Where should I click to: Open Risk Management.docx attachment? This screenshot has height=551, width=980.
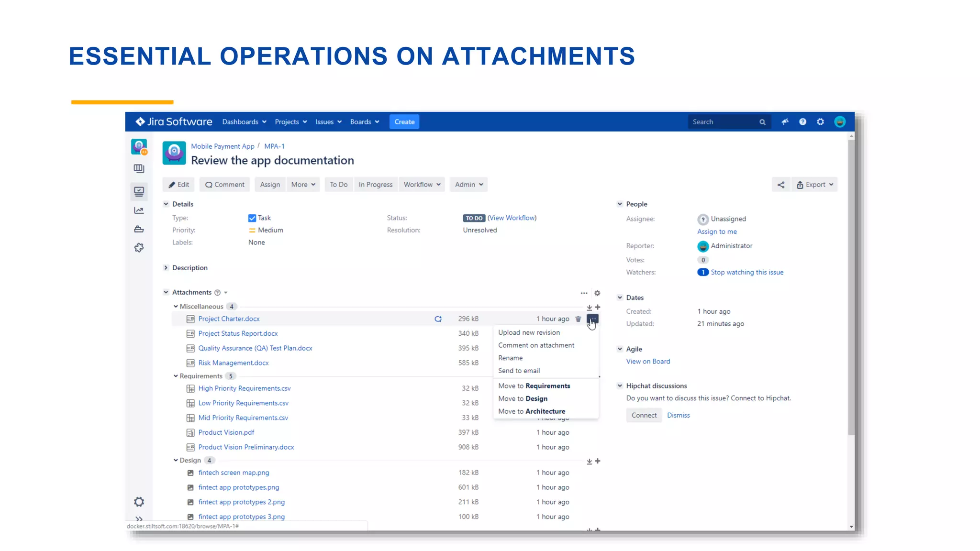click(234, 363)
